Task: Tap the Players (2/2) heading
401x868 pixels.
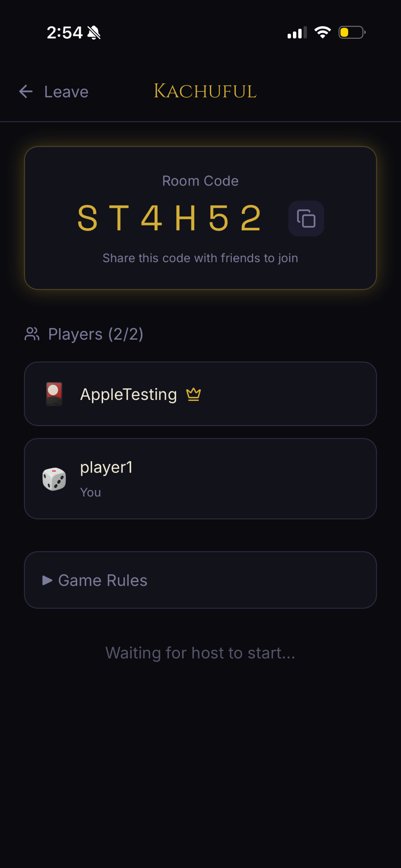Action: pos(96,334)
